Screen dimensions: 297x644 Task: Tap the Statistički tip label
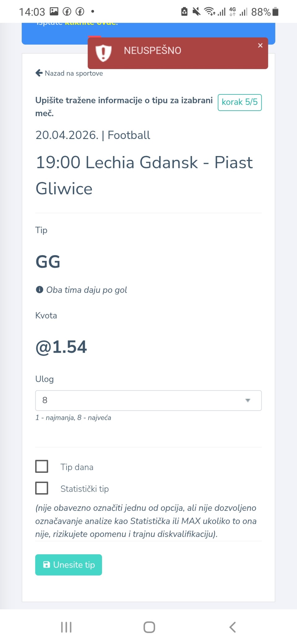[x=84, y=489]
